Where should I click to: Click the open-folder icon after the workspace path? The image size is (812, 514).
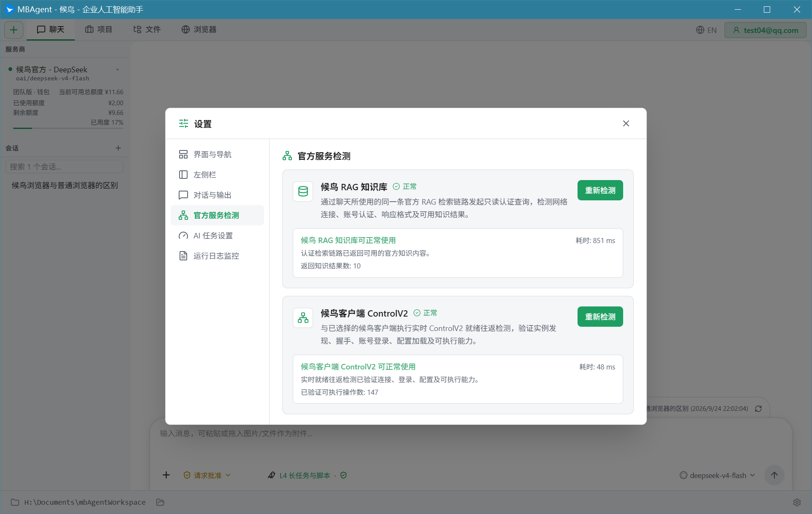pos(160,502)
